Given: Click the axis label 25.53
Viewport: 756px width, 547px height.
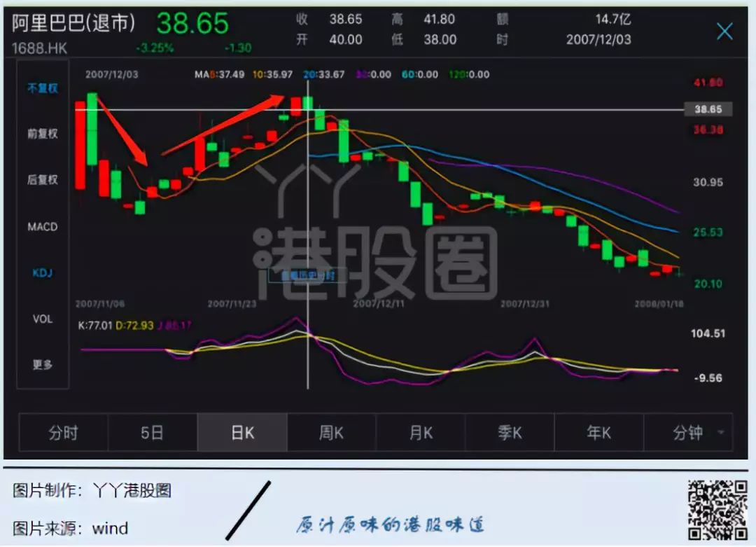Looking at the screenshot, I should coord(708,233).
